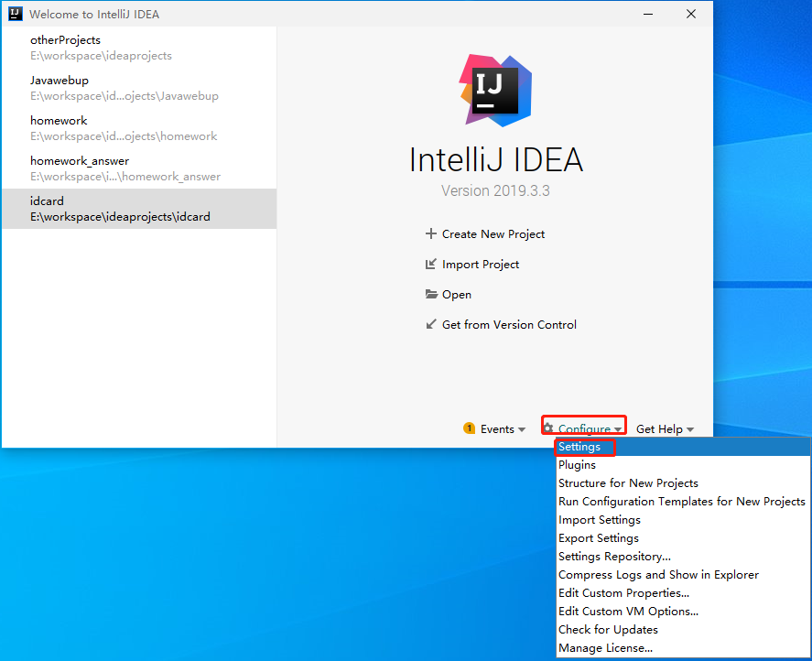Select Compress Logs and Show in Explorer

tap(683, 575)
